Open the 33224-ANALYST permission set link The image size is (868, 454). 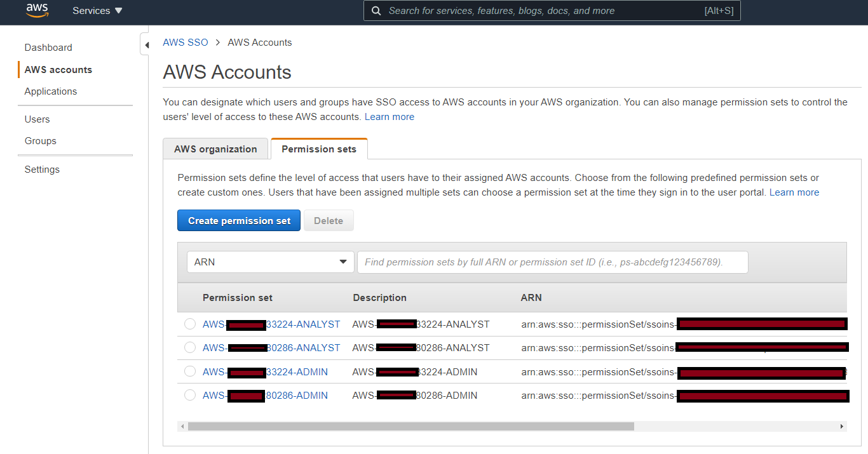tap(271, 324)
